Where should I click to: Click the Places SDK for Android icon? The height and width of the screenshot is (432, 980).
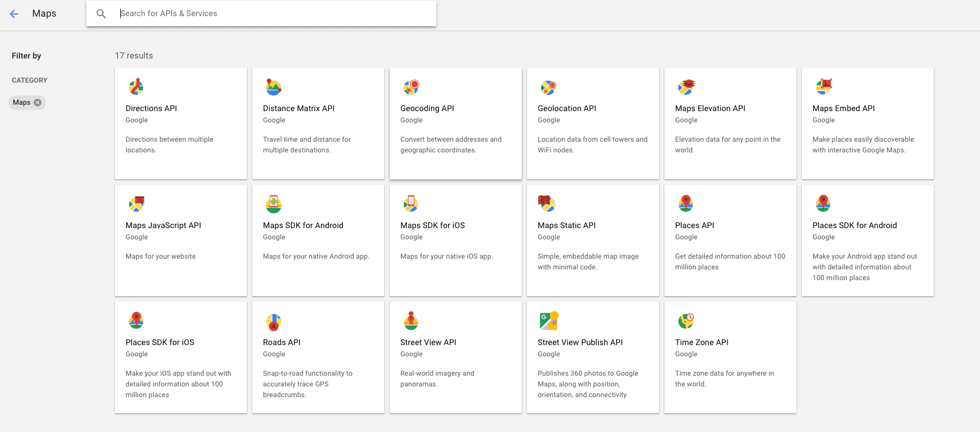coord(823,203)
